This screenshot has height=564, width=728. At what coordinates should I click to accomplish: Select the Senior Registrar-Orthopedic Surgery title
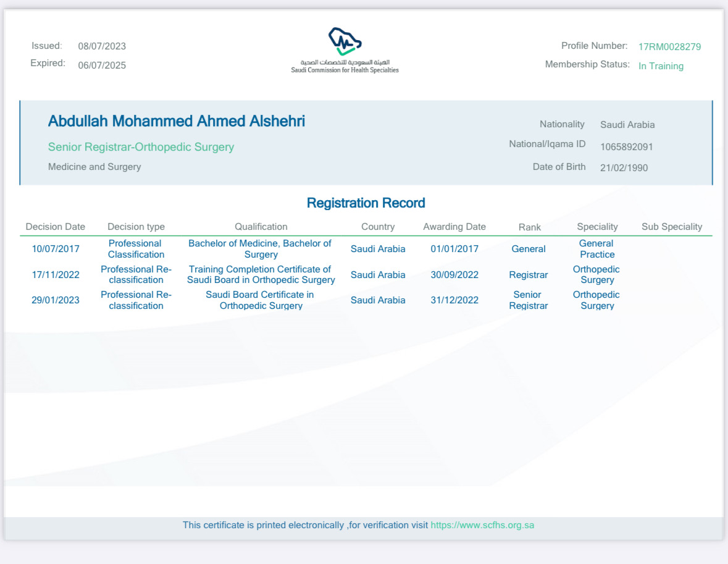coord(141,147)
